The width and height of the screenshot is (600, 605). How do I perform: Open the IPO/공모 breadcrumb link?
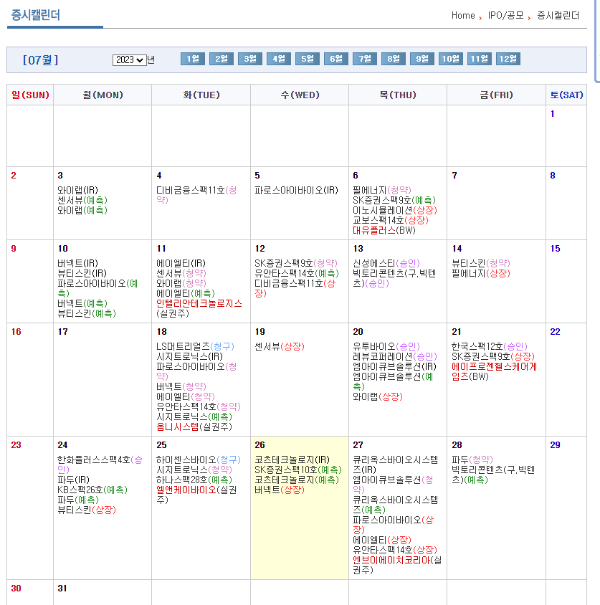click(506, 15)
